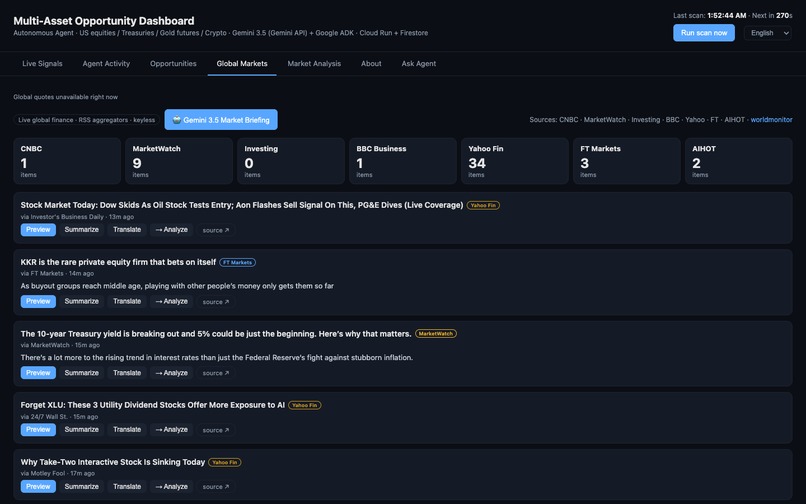
Task: Summarize the Take-Two Interactive article
Action: pyautogui.click(x=82, y=487)
